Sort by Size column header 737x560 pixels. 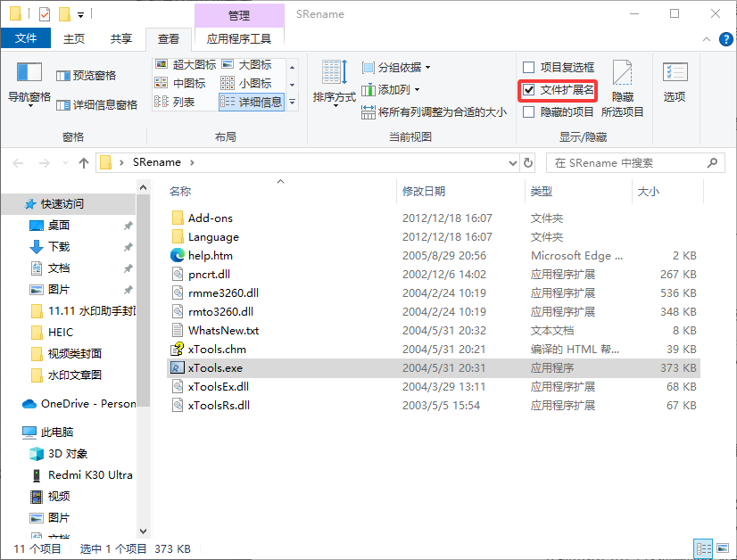tap(668, 191)
